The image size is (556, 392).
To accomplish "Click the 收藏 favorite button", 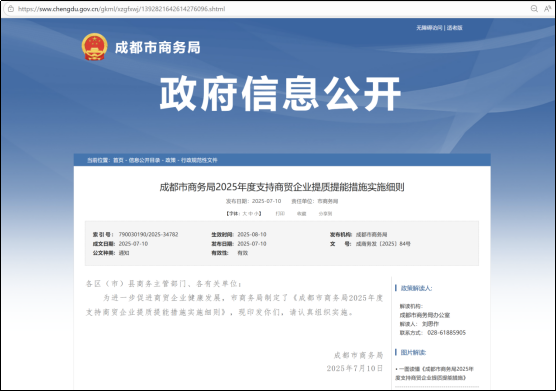I will point(301,214).
